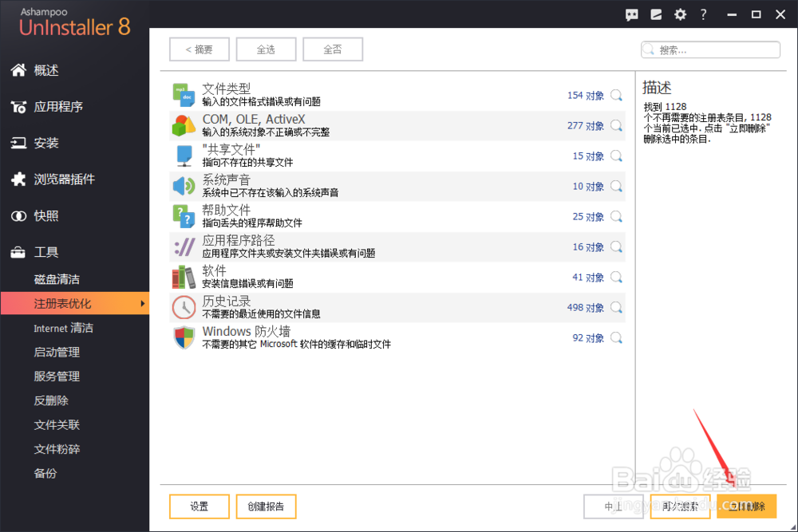The height and width of the screenshot is (532, 798).
Task: View details magnifier for 共享文件 row
Action: click(616, 156)
